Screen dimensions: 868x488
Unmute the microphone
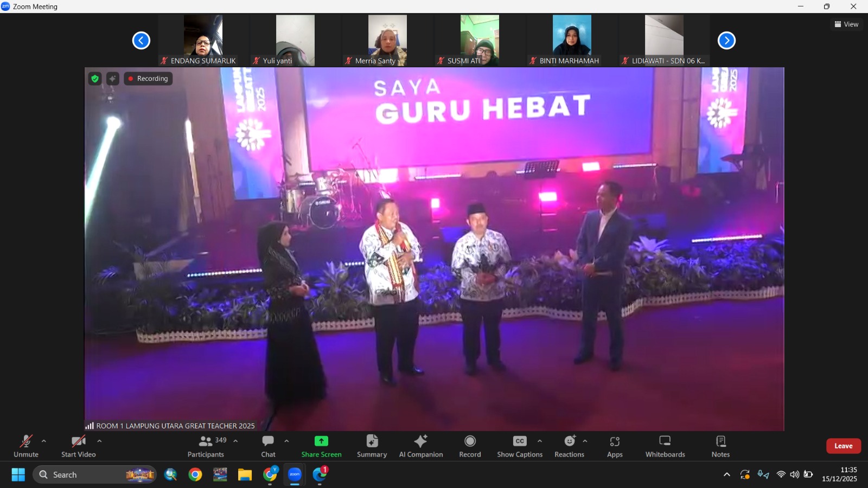[26, 446]
